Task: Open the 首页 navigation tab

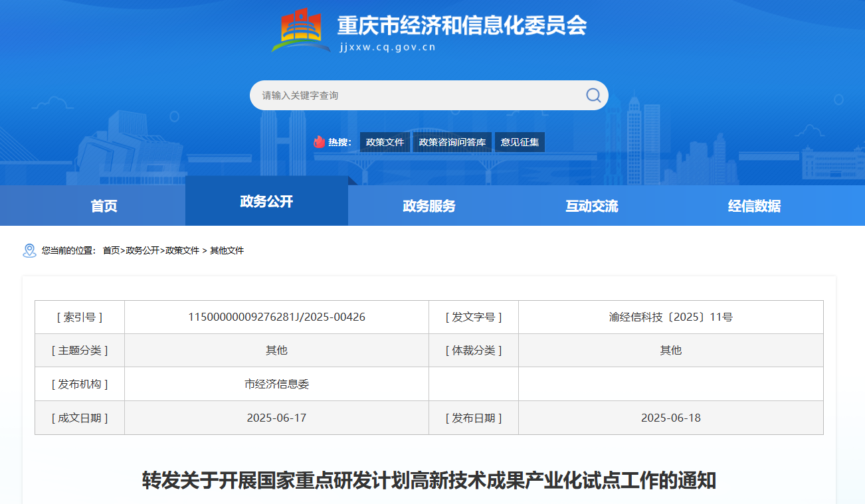Action: tap(104, 206)
